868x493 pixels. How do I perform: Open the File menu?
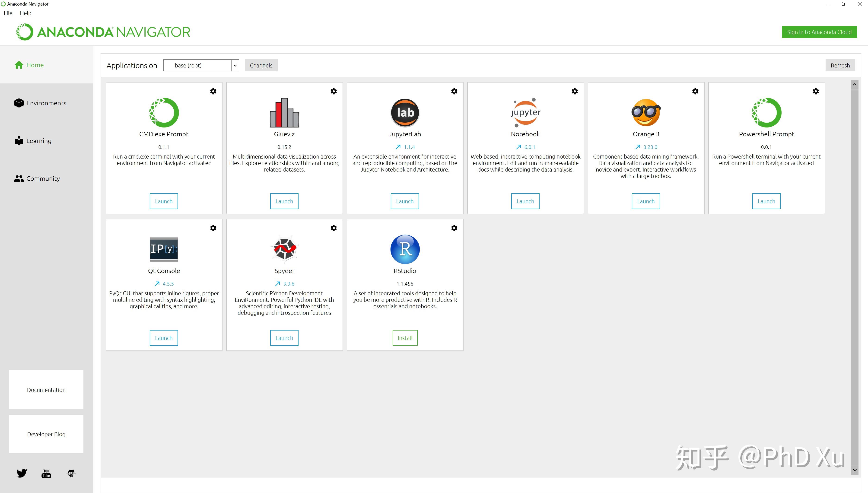click(8, 13)
